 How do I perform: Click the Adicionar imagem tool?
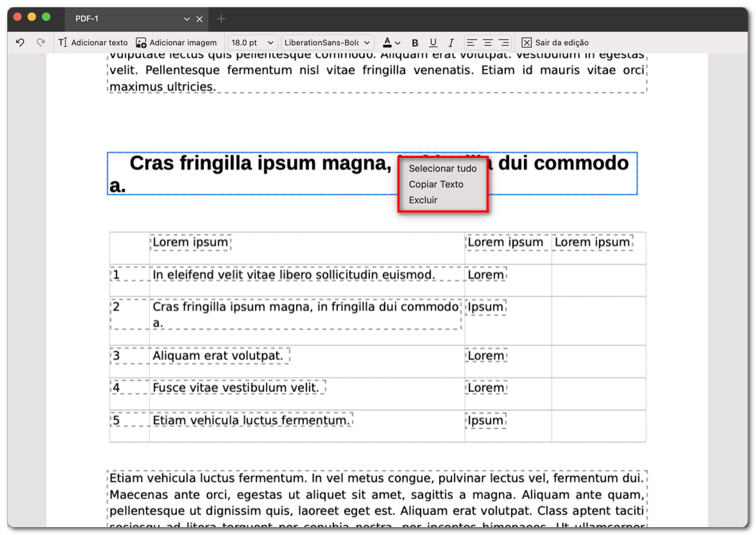pyautogui.click(x=176, y=42)
